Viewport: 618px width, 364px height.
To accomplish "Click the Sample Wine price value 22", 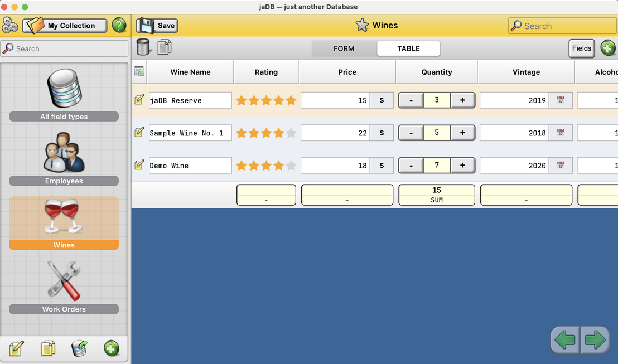I will (335, 133).
